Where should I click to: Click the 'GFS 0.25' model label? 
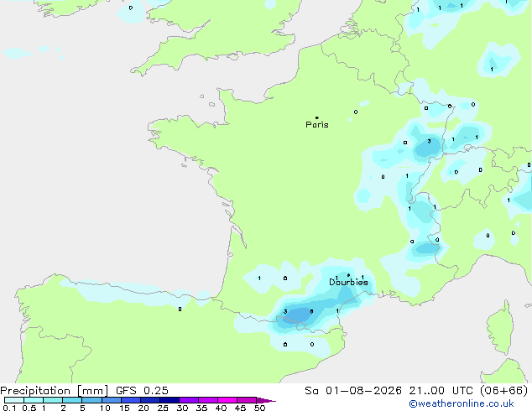coord(142,391)
